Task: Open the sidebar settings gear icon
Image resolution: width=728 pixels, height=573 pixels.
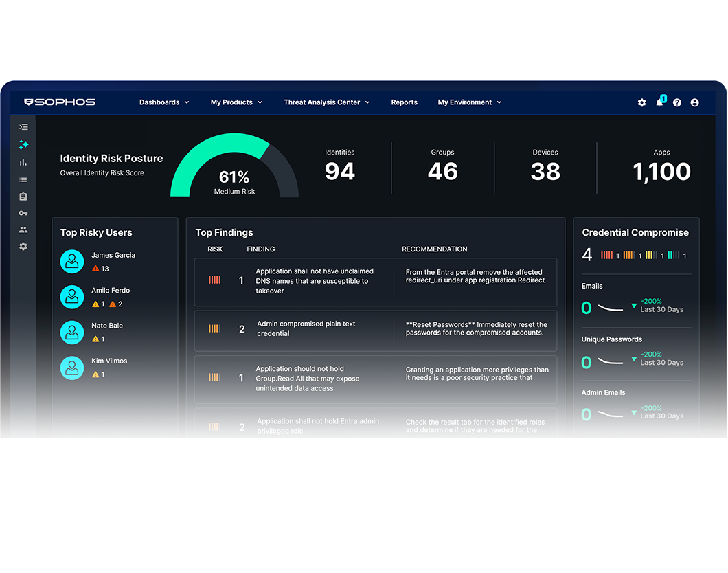Action: point(23,247)
